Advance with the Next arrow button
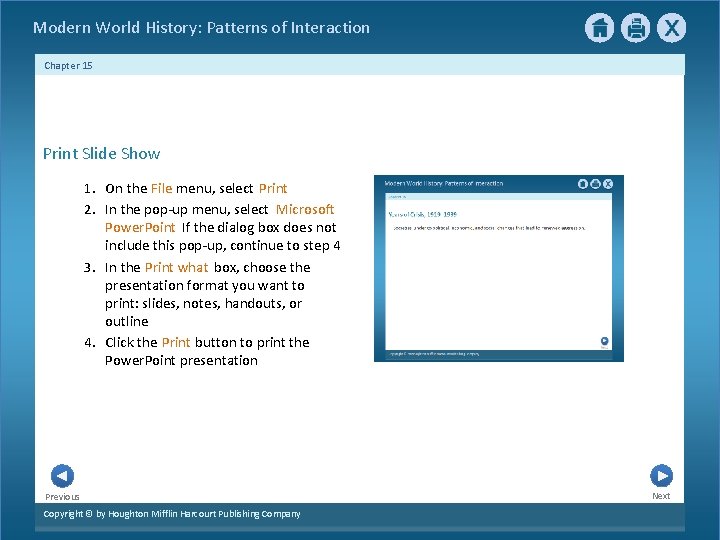This screenshot has height=540, width=720. pyautogui.click(x=661, y=476)
